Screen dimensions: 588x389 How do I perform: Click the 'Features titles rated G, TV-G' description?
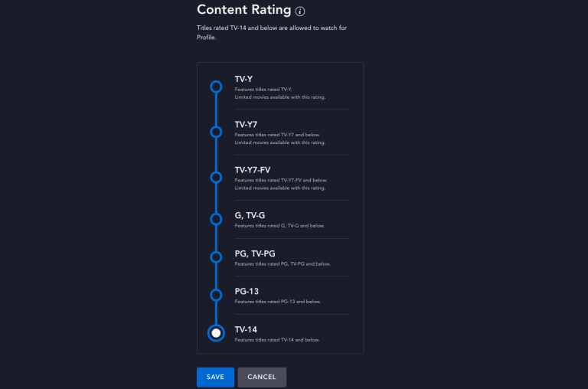(x=279, y=226)
